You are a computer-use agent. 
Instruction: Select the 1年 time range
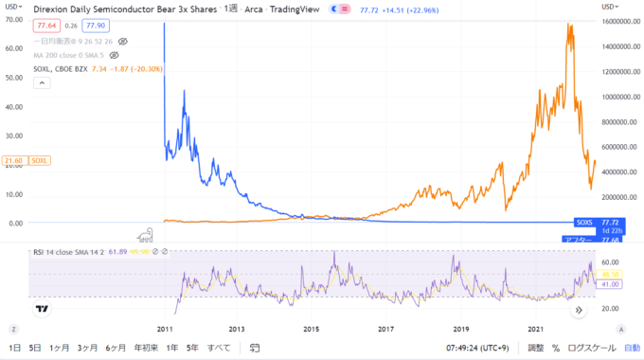coord(172,348)
